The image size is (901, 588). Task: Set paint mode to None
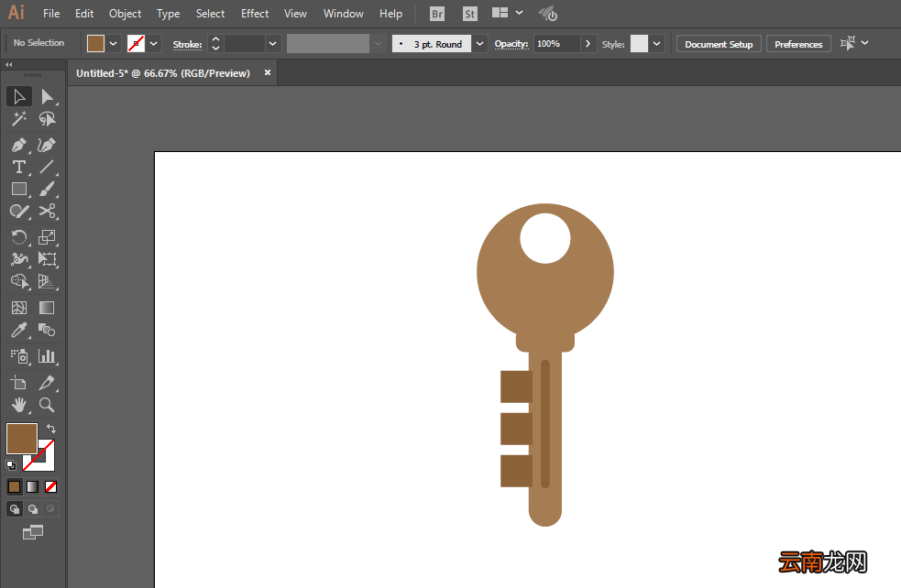pos(50,487)
